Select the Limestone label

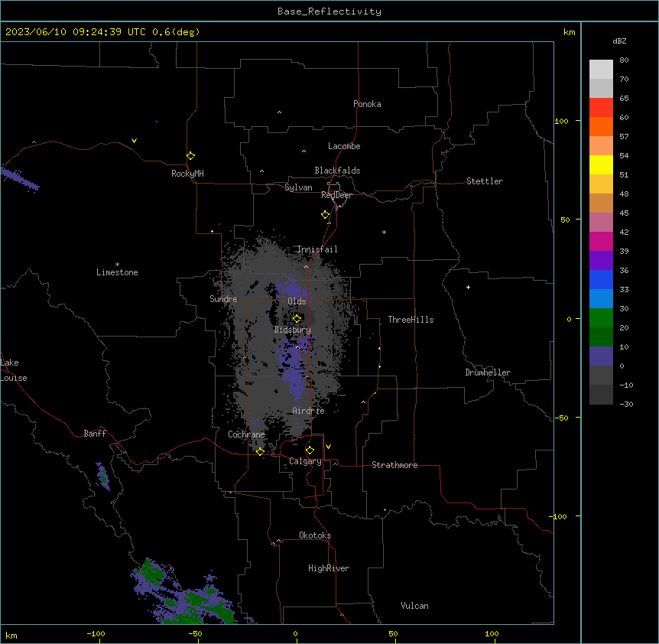pos(117,272)
